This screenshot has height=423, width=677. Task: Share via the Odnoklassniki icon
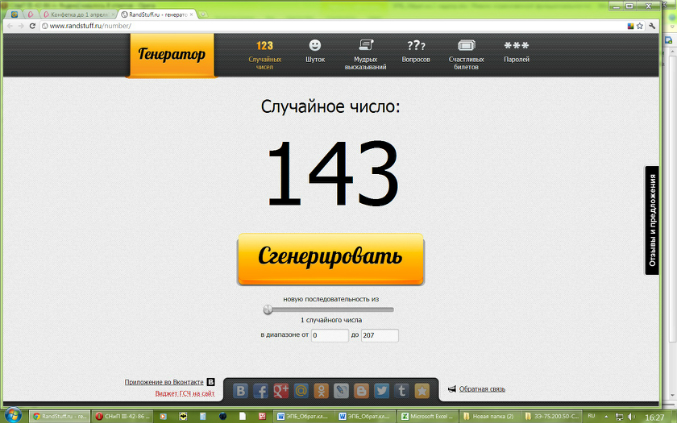click(321, 391)
